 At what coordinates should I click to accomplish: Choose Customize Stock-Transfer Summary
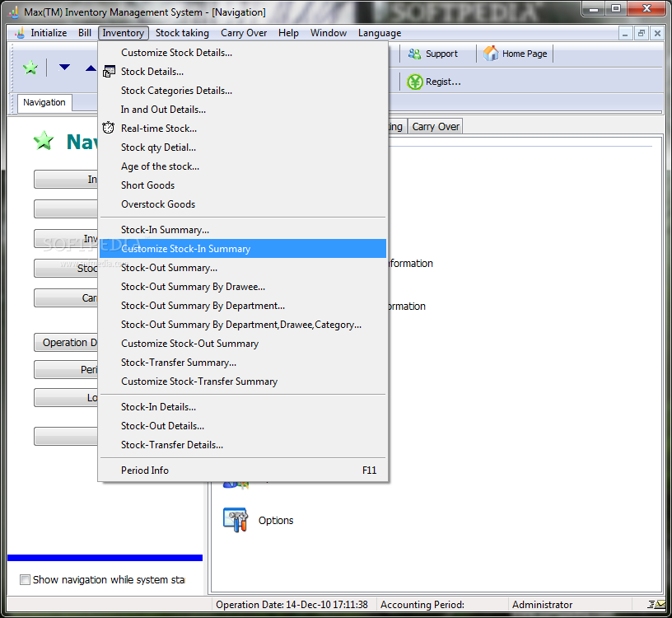point(243,382)
